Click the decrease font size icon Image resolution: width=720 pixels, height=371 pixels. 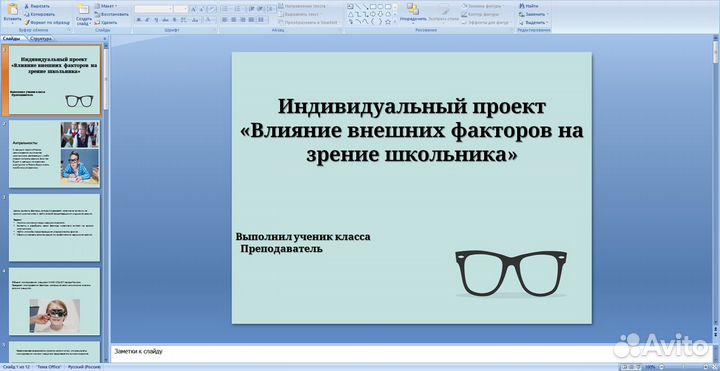tap(201, 9)
